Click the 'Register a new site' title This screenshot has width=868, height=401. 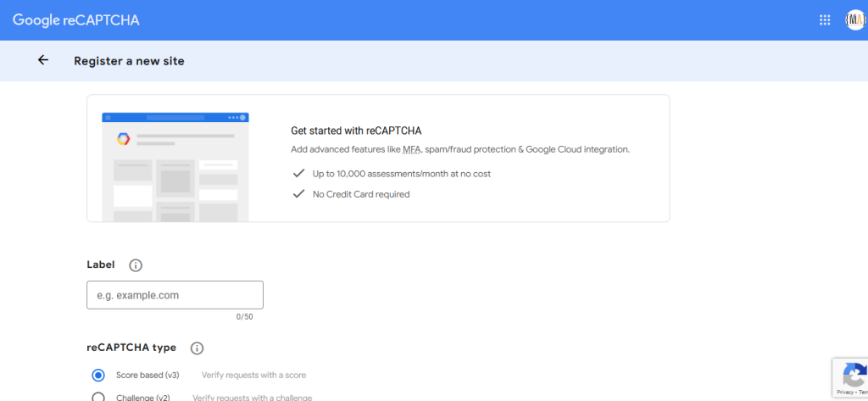point(129,61)
